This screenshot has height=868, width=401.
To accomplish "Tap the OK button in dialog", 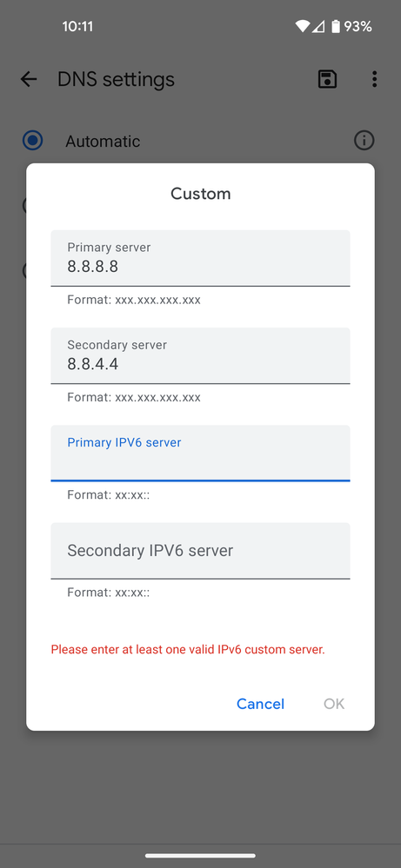I will coord(334,704).
